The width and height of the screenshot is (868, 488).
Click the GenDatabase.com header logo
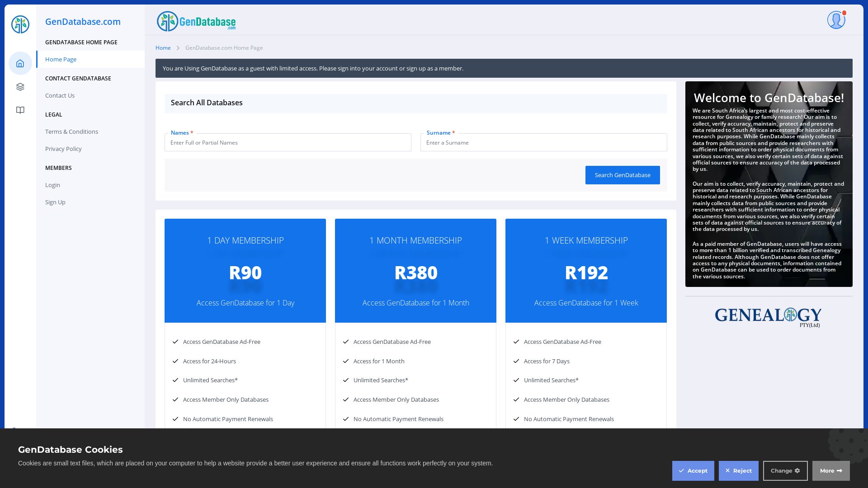196,21
